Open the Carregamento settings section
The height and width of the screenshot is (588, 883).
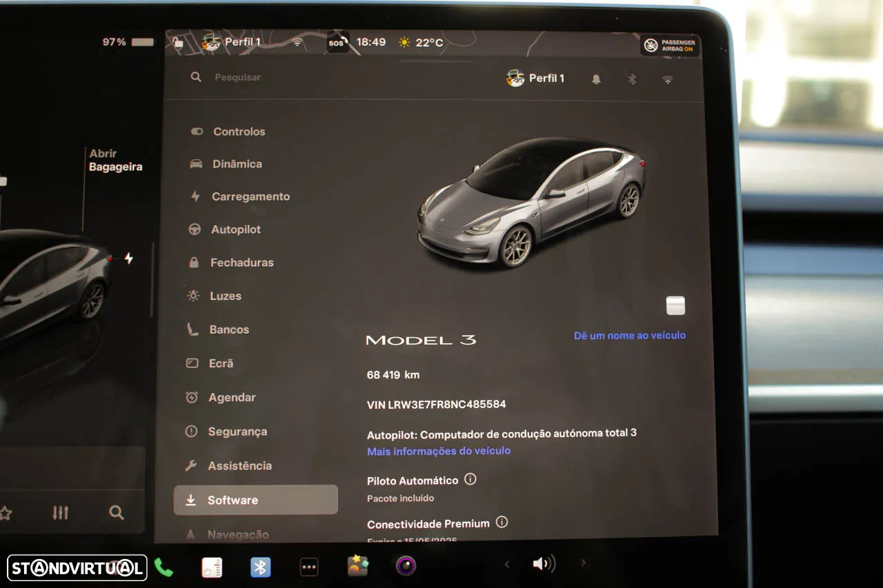[x=239, y=196]
